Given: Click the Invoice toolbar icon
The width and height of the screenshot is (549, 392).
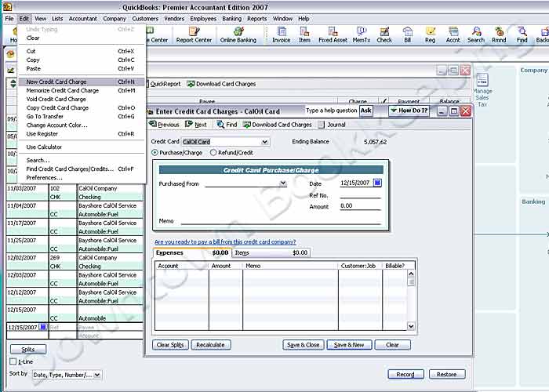Looking at the screenshot, I should click(x=281, y=34).
